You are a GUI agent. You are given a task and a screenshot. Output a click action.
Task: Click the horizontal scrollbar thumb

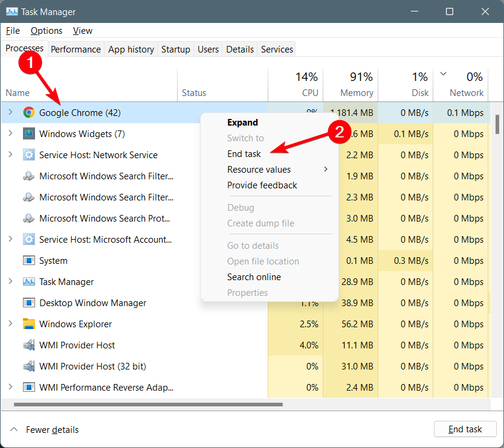point(148,405)
